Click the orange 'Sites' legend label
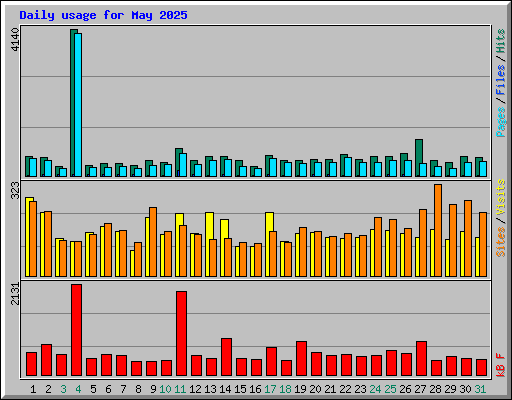 pyautogui.click(x=501, y=242)
